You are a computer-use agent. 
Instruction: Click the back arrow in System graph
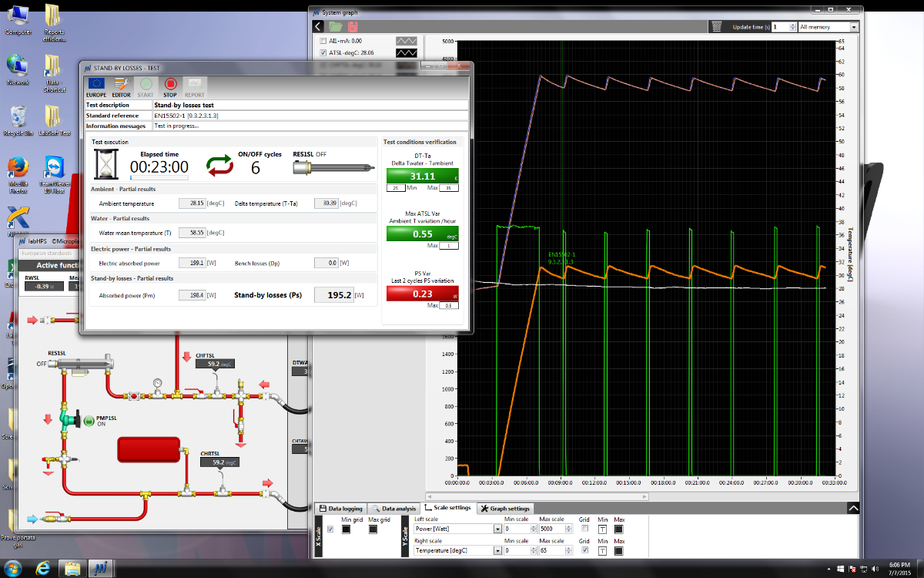tap(318, 26)
